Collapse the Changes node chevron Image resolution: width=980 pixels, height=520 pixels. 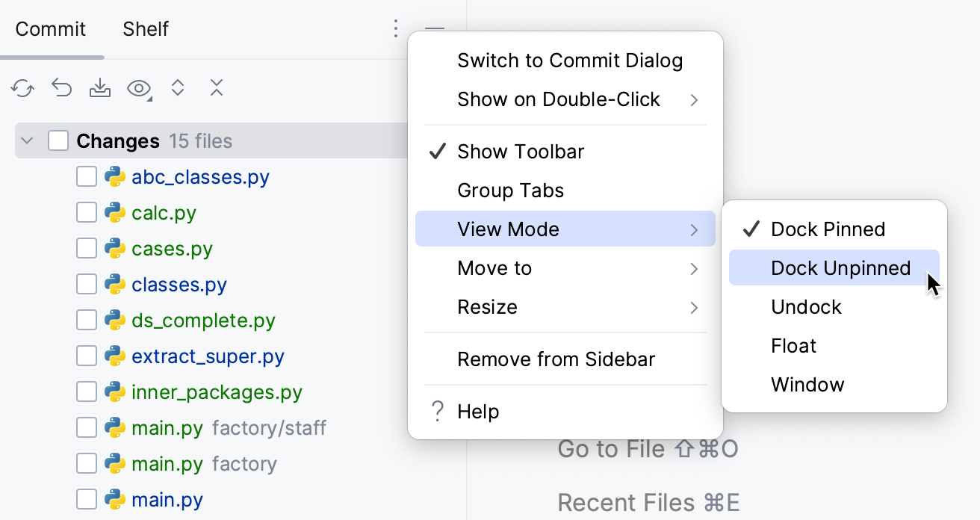pyautogui.click(x=26, y=140)
